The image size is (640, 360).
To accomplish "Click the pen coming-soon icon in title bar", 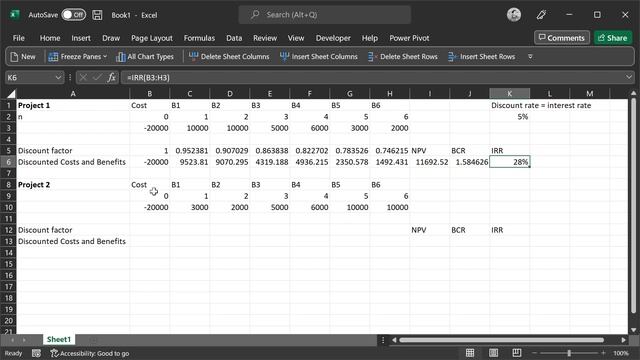I will click(x=541, y=15).
